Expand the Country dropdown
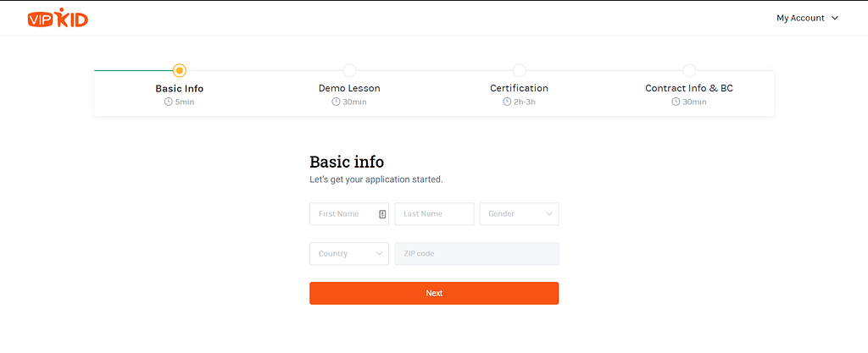Image resolution: width=868 pixels, height=353 pixels. tap(348, 254)
